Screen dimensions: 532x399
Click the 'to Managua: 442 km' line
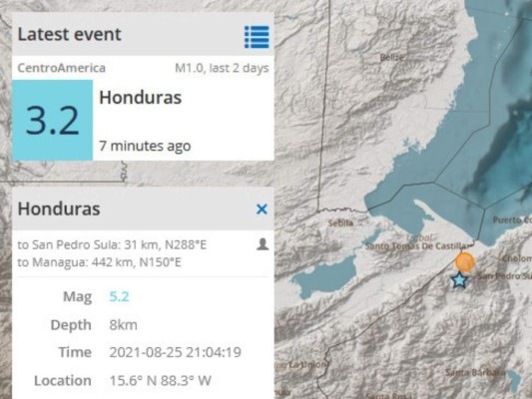point(100,262)
